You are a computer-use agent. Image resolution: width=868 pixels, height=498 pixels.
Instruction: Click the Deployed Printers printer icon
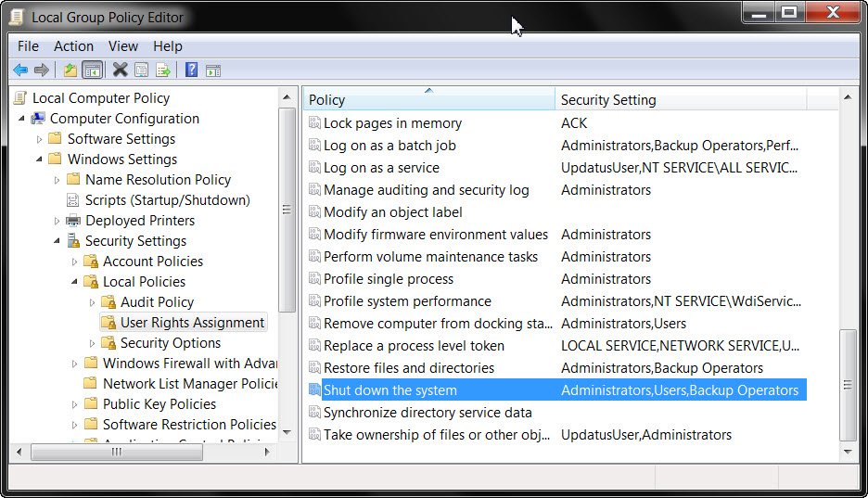click(73, 220)
